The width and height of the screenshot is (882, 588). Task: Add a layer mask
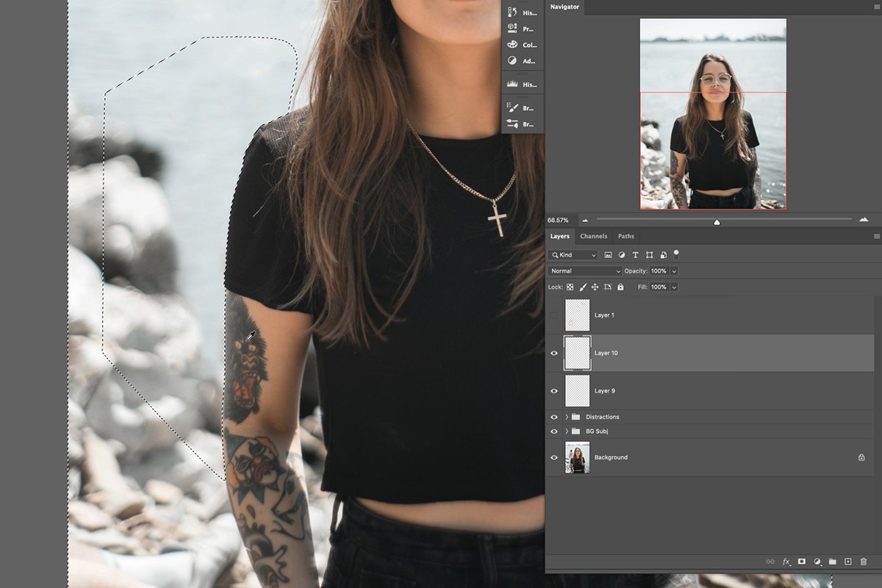point(801,562)
